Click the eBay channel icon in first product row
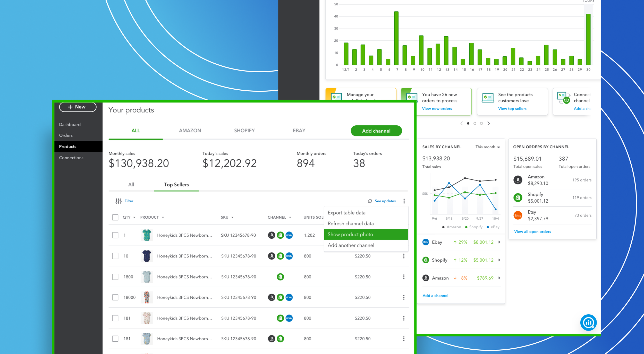Image resolution: width=644 pixels, height=354 pixels. pos(289,235)
